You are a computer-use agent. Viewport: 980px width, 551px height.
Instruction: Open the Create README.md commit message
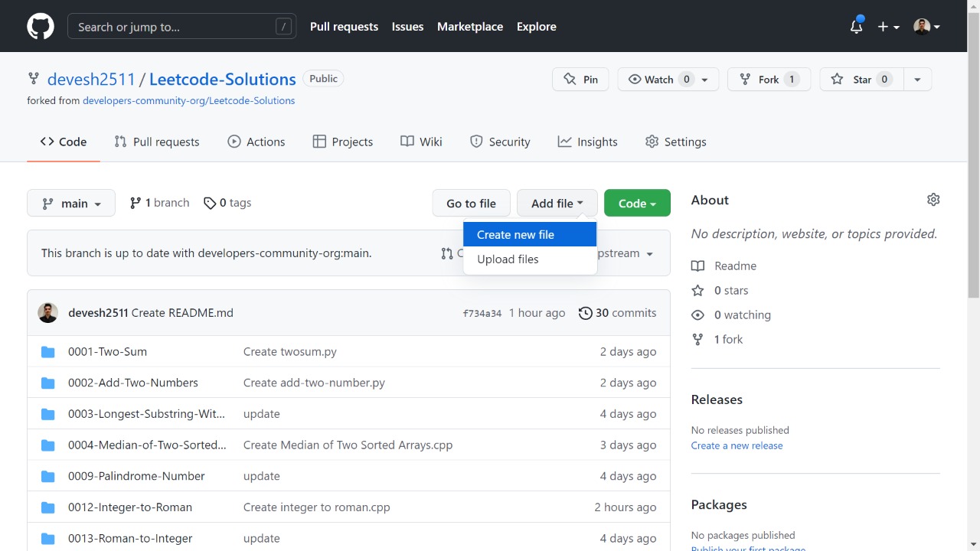182,313
